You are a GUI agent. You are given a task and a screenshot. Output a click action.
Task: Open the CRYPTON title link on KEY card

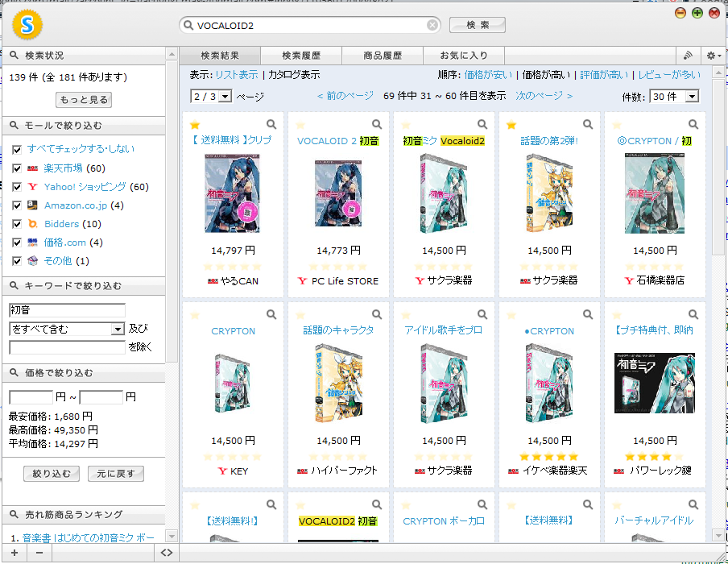[233, 331]
